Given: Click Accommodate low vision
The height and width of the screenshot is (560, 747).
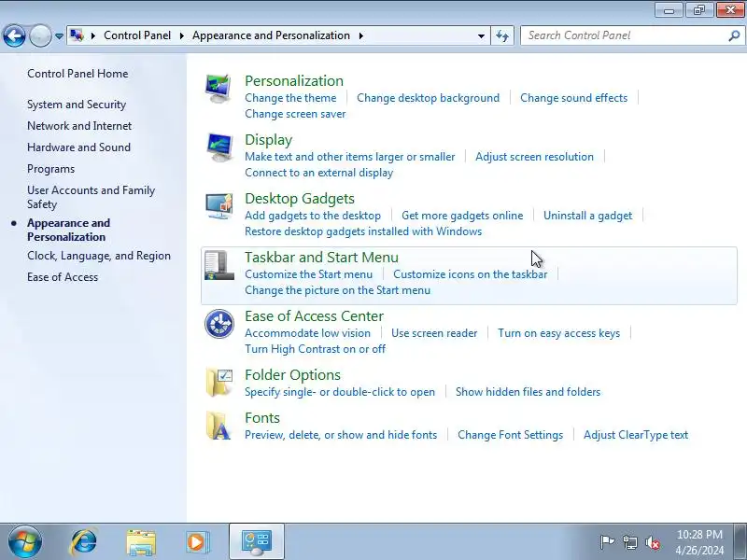Looking at the screenshot, I should pos(308,333).
